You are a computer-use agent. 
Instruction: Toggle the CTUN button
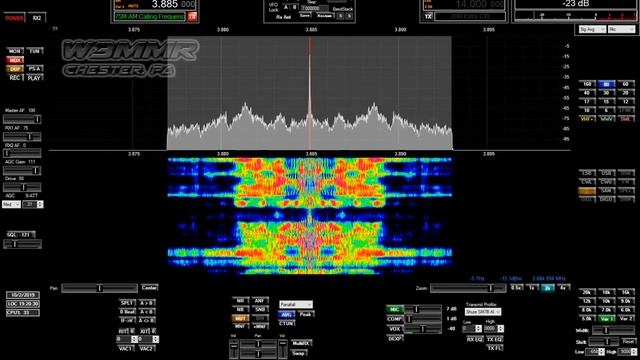click(x=286, y=323)
